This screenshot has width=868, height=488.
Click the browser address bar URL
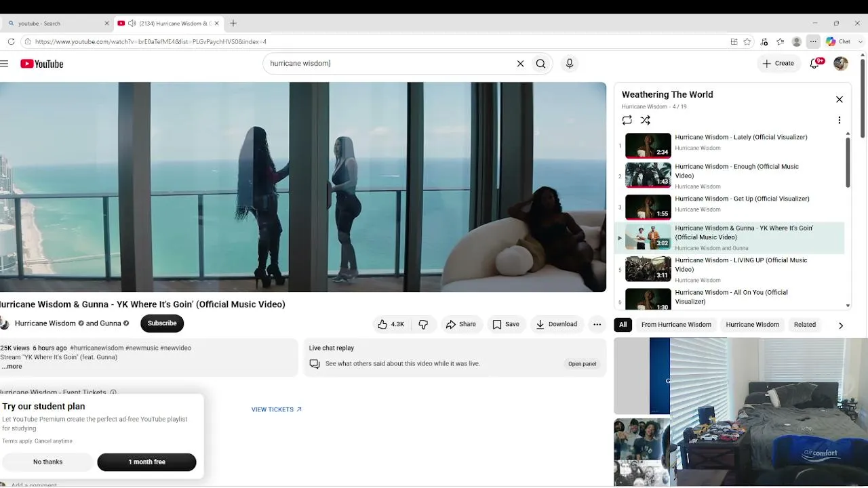point(151,41)
